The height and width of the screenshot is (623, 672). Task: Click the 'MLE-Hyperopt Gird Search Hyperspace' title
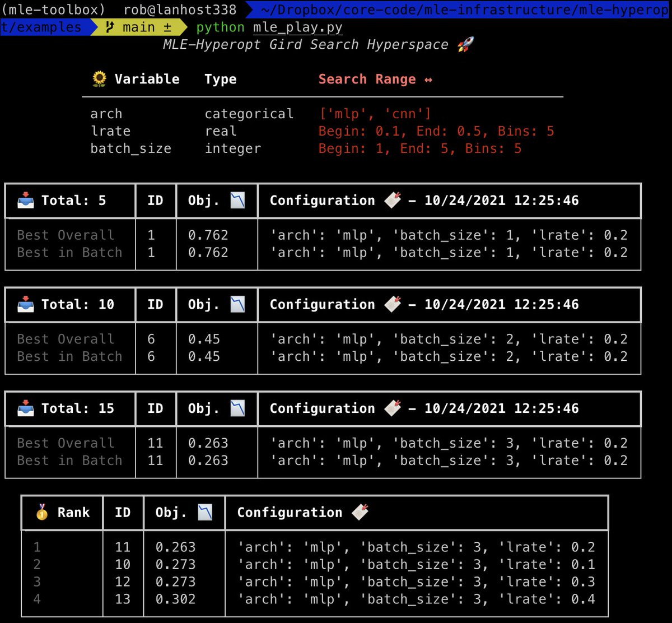click(x=306, y=45)
